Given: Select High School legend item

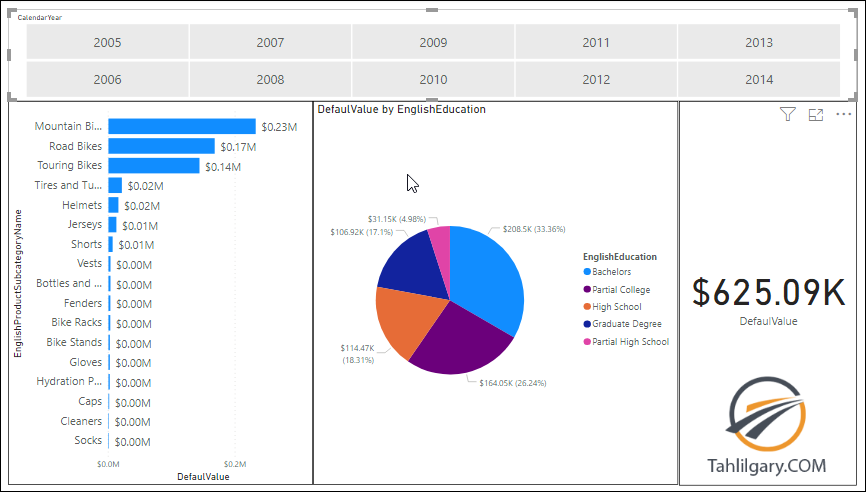Looking at the screenshot, I should (x=612, y=306).
